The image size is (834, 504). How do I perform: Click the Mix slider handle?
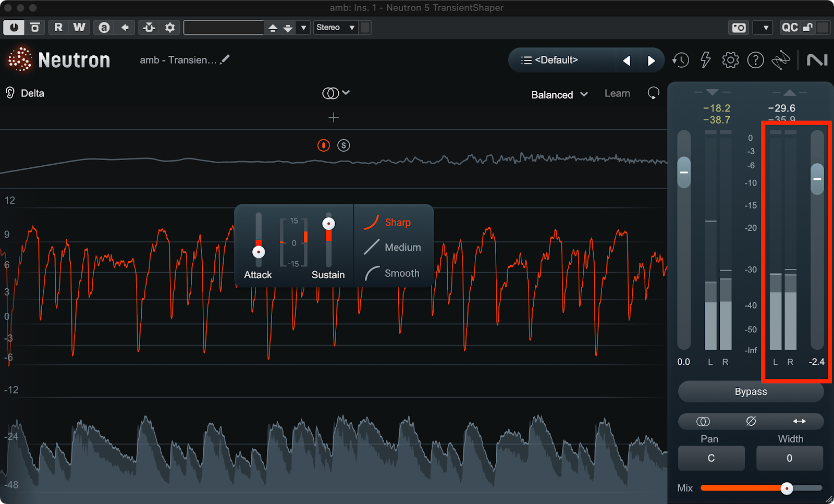click(787, 488)
